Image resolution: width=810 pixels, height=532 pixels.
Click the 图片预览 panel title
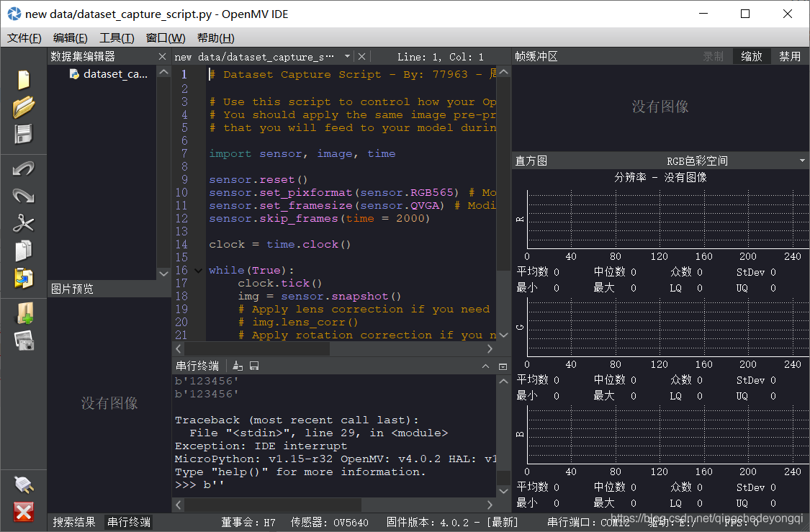pos(72,289)
